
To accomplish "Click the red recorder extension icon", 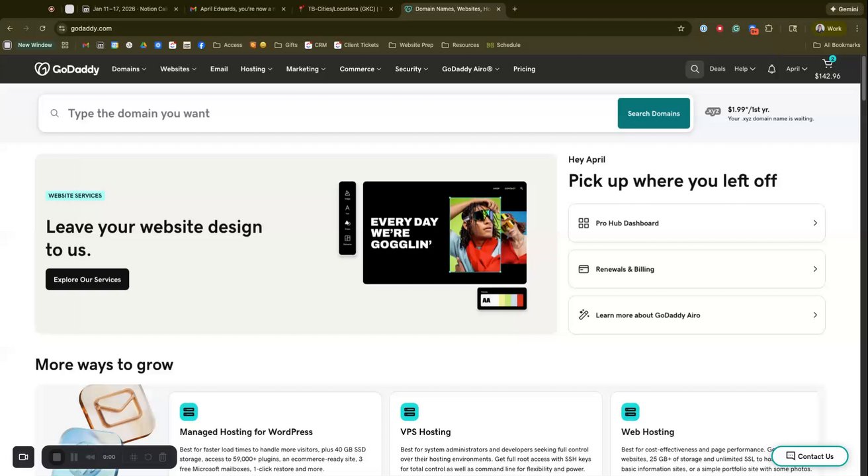I will [x=720, y=28].
